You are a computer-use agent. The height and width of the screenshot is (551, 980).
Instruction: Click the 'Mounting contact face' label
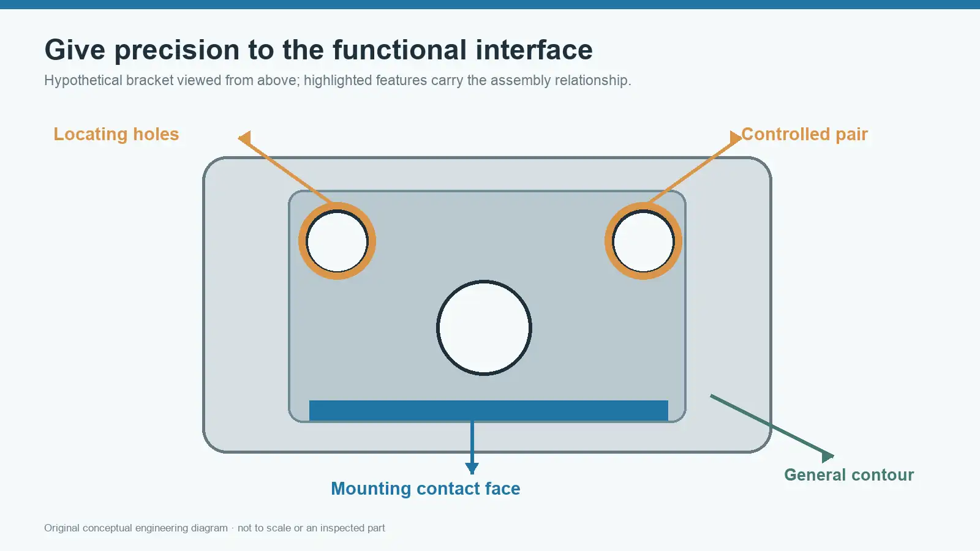point(426,489)
